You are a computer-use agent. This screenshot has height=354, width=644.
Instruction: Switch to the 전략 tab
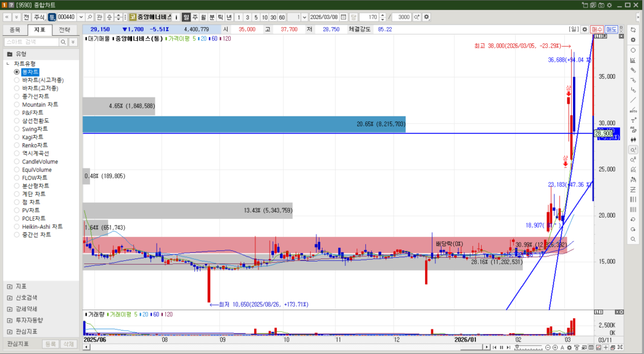pyautogui.click(x=65, y=30)
